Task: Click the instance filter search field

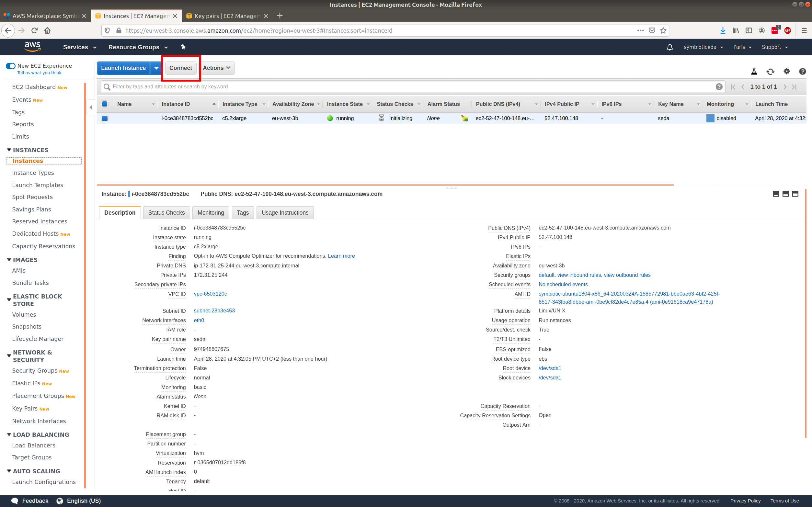Action: pyautogui.click(x=413, y=87)
